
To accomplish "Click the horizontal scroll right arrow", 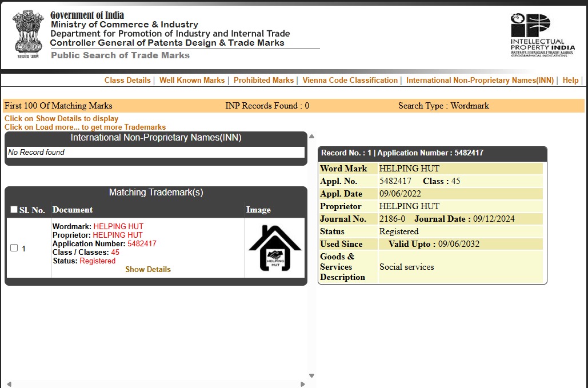I will [303, 384].
